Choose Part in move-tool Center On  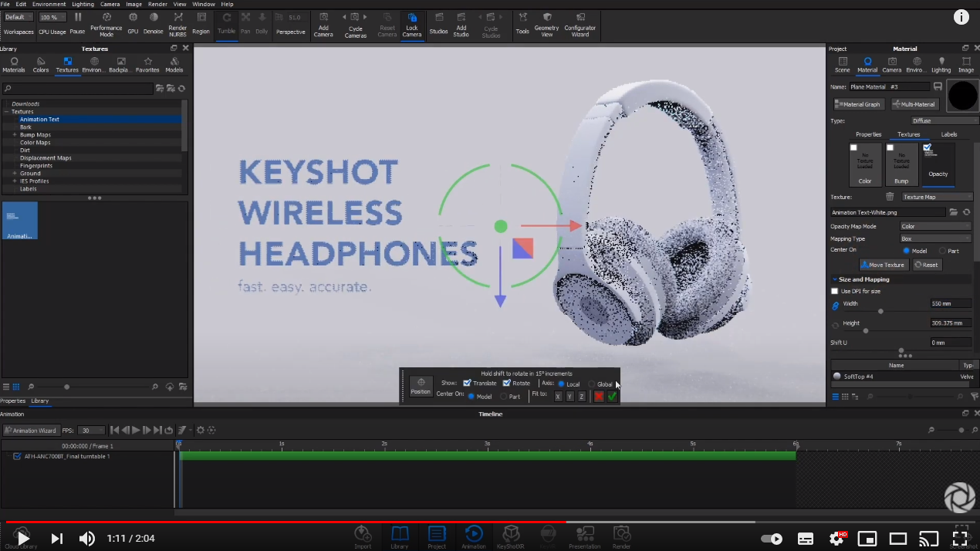coord(503,397)
